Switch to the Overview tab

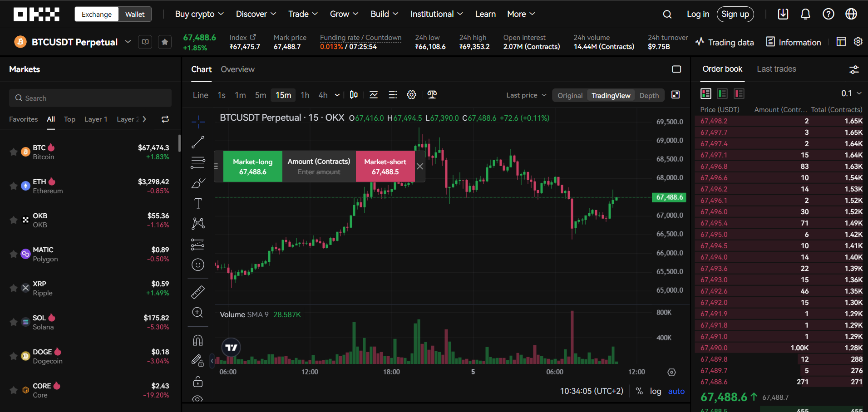pyautogui.click(x=237, y=69)
